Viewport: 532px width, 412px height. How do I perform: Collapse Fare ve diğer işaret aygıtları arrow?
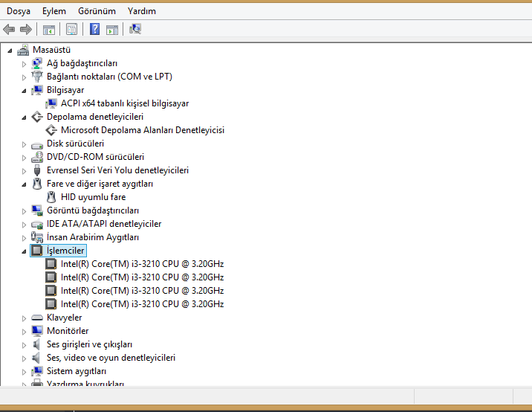click(24, 184)
